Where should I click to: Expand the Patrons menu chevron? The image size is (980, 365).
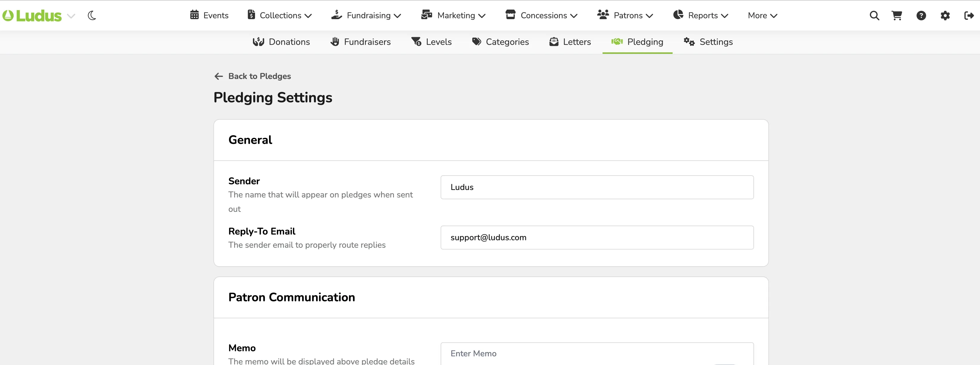pyautogui.click(x=650, y=16)
